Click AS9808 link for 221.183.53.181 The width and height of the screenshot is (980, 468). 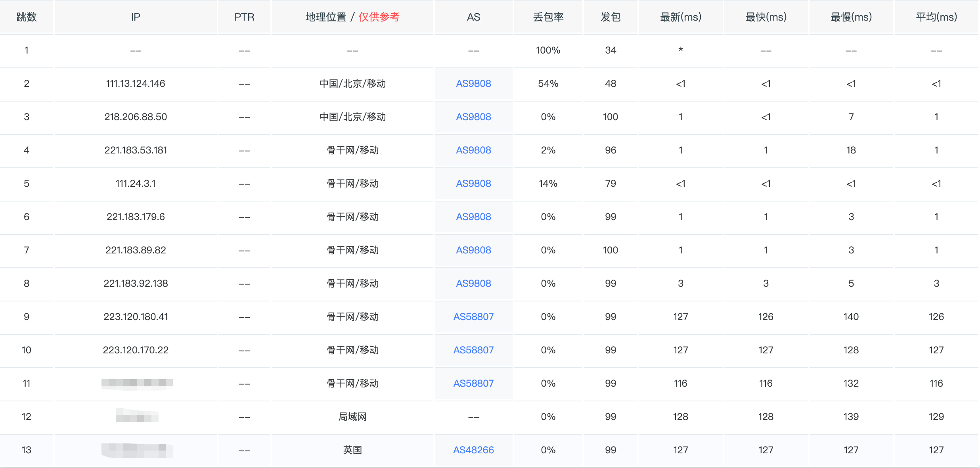(x=473, y=150)
